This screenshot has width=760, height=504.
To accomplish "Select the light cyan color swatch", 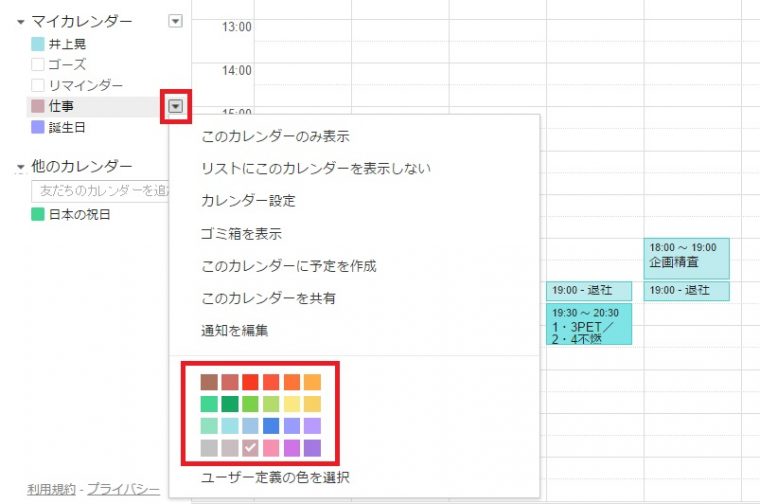I will [230, 426].
